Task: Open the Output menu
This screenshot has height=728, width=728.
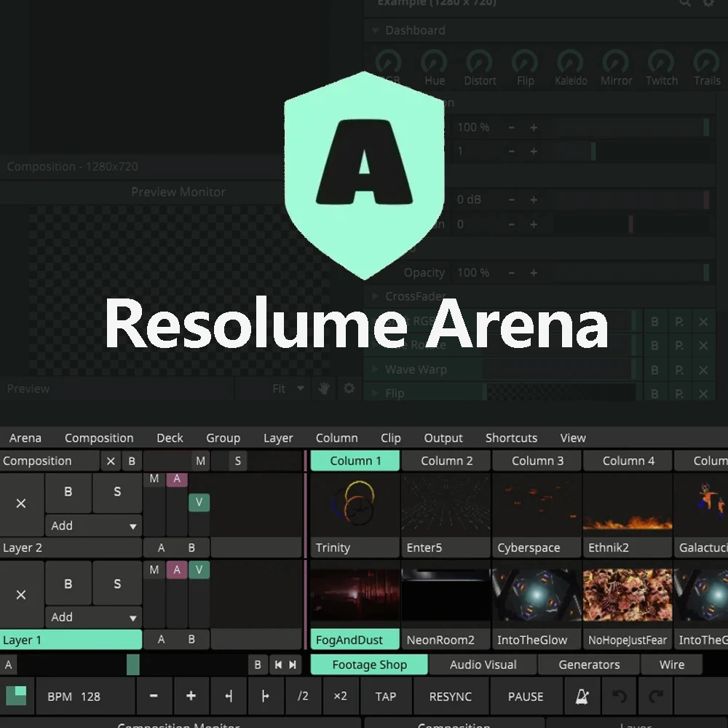Action: pyautogui.click(x=443, y=438)
